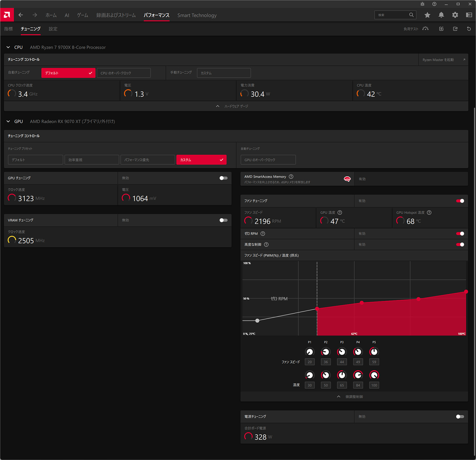476x460 pixels.
Task: Open notifications bell icon
Action: [x=441, y=15]
